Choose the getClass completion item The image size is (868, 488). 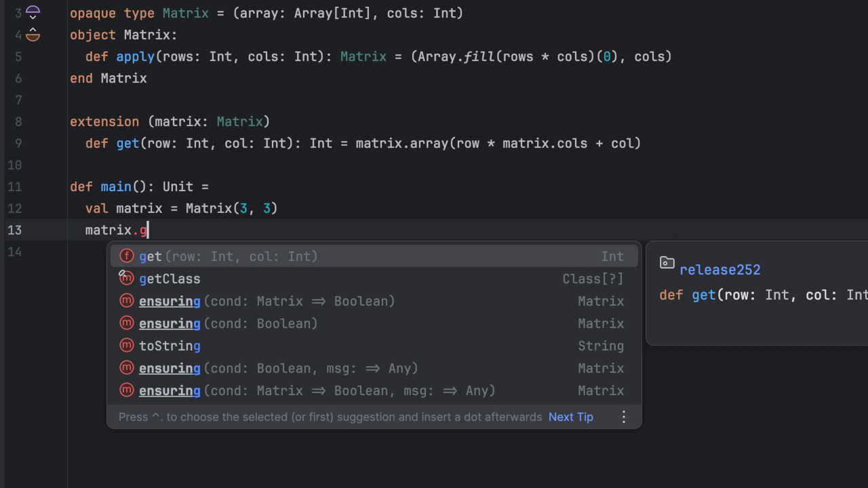pos(170,279)
